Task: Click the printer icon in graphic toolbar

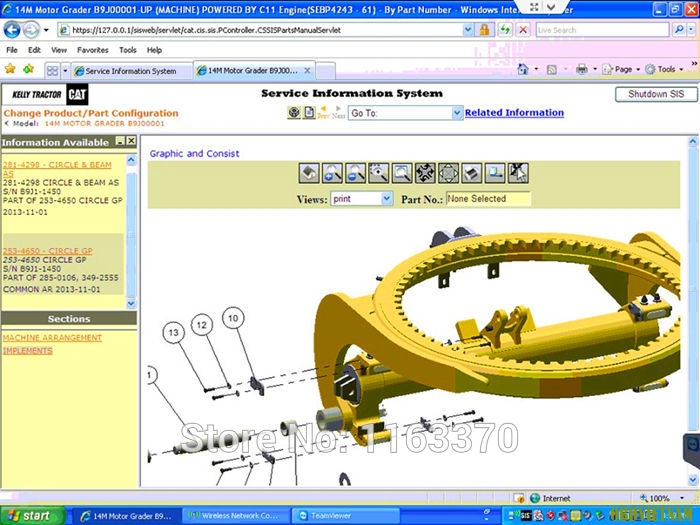Action: [x=471, y=173]
